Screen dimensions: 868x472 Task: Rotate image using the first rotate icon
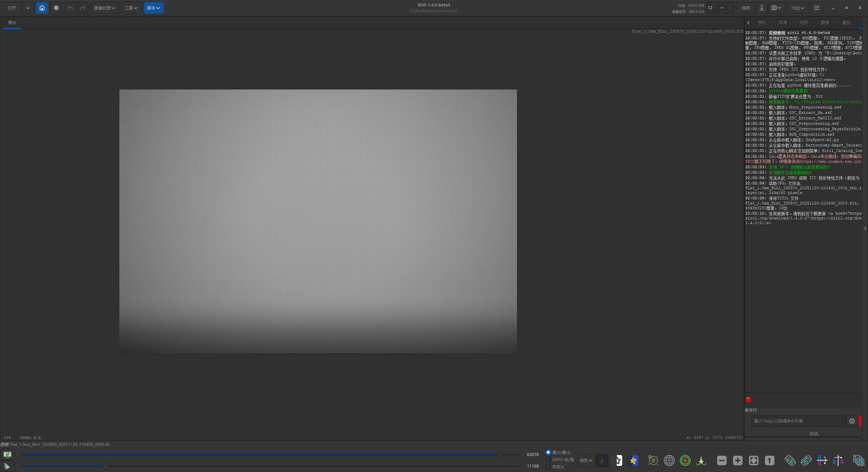[x=790, y=460]
